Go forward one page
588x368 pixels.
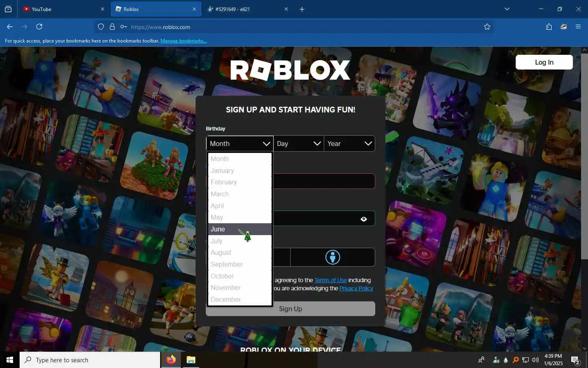click(x=24, y=27)
